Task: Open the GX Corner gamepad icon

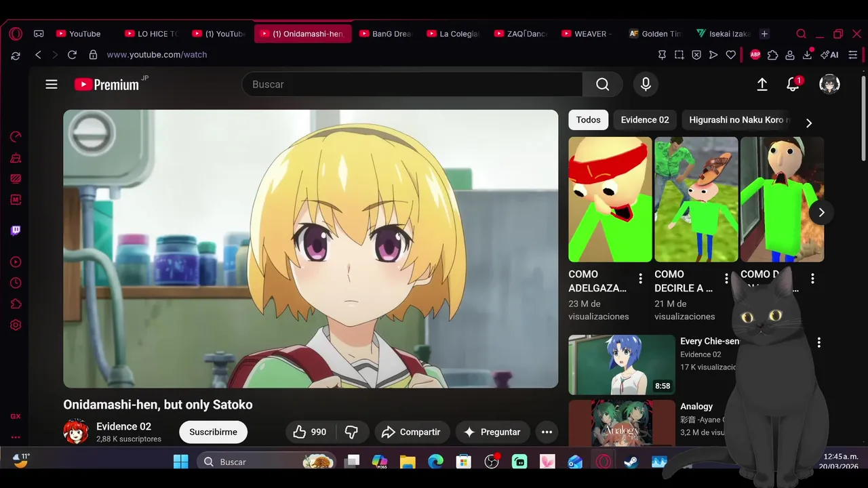Action: coord(39,34)
